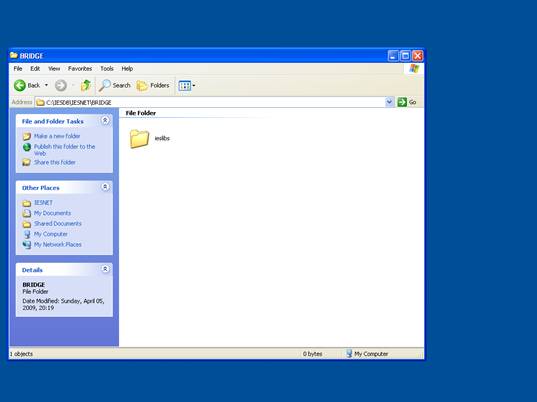Expand the address bar dropdown arrow

389,102
